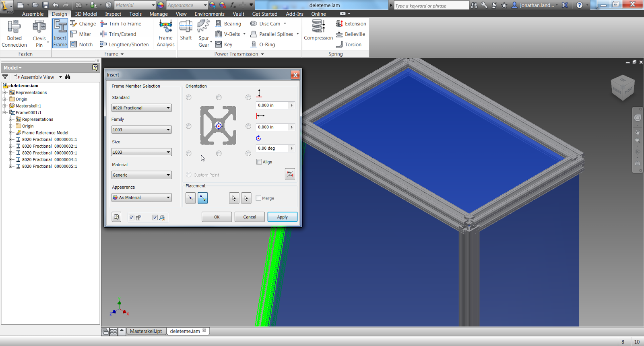Create a Compression spring

coord(318,30)
